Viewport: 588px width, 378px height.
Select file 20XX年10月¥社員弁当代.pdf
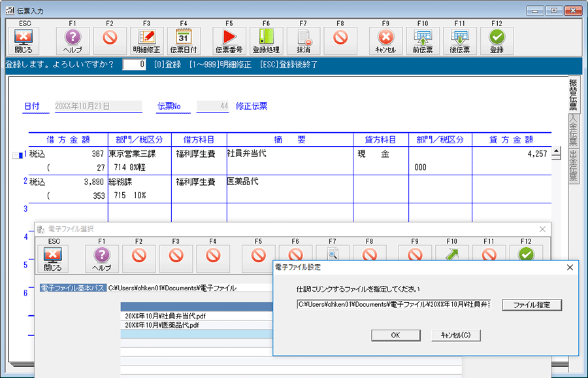point(197,316)
